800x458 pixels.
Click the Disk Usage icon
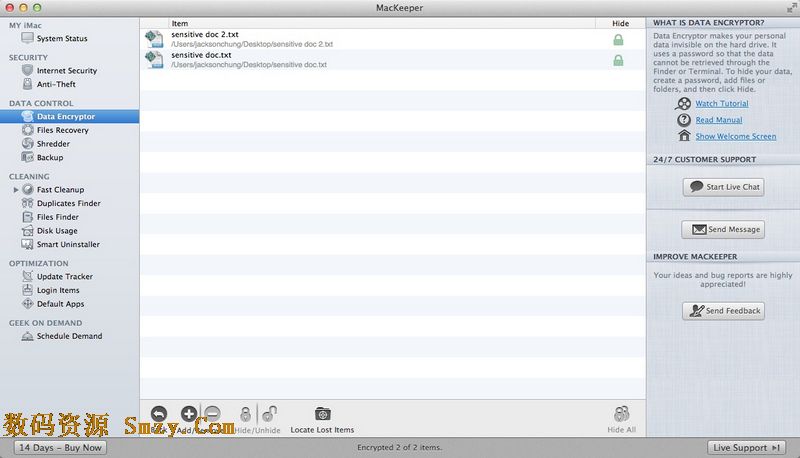click(x=28, y=231)
